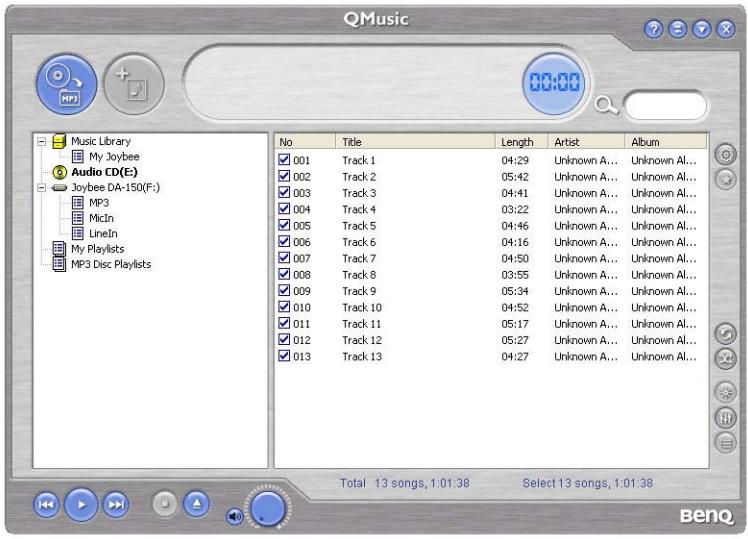748x539 pixels.
Task: Uncheck the checkbox for track 005
Action: click(284, 225)
